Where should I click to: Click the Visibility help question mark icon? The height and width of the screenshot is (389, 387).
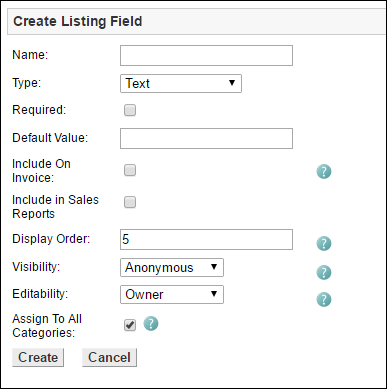[x=324, y=272]
